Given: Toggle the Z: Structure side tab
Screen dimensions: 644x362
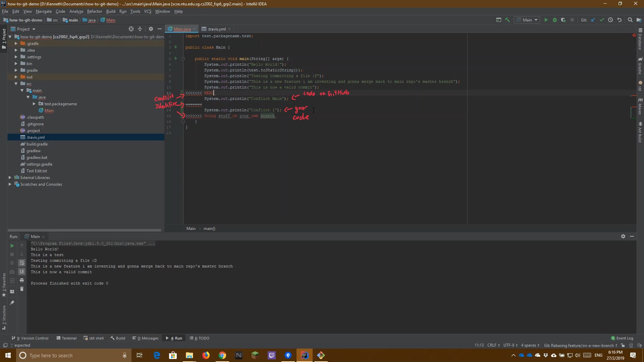Looking at the screenshot, I should point(4,317).
